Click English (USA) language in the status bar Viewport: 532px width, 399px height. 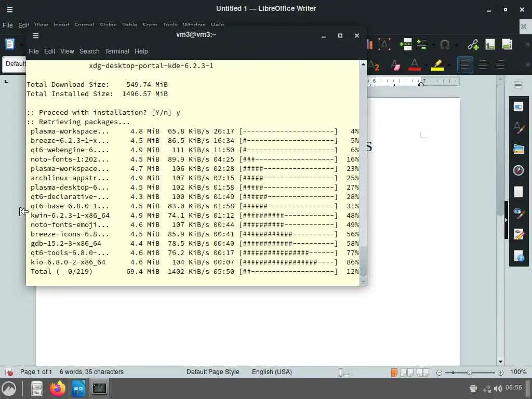(272, 372)
